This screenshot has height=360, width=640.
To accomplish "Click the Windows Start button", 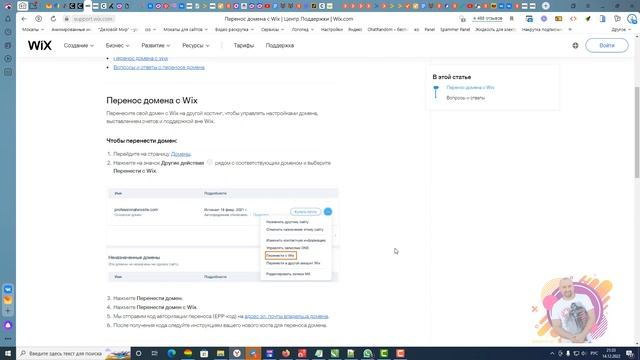I will pyautogui.click(x=8, y=353).
